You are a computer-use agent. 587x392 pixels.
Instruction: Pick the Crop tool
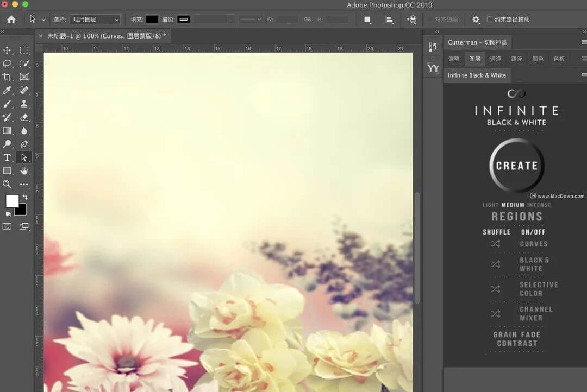(x=7, y=77)
